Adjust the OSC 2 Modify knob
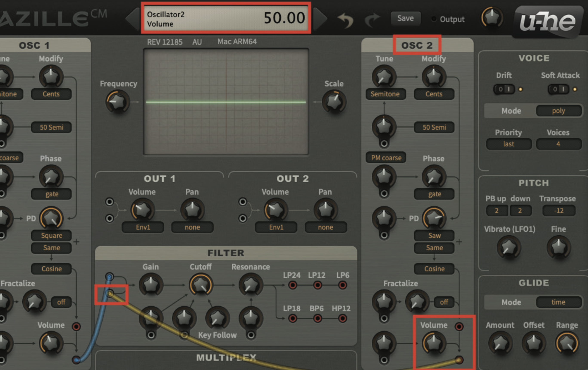The height and width of the screenshot is (370, 588). 434,77
